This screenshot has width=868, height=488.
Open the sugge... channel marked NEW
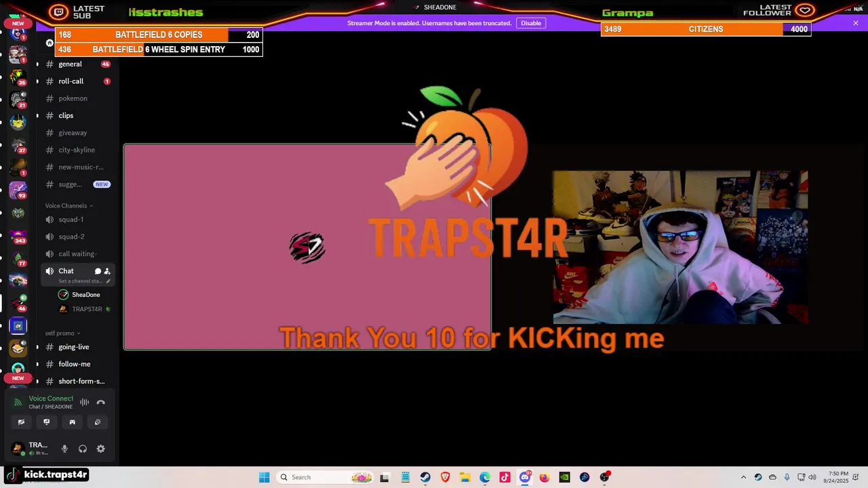pyautogui.click(x=77, y=184)
